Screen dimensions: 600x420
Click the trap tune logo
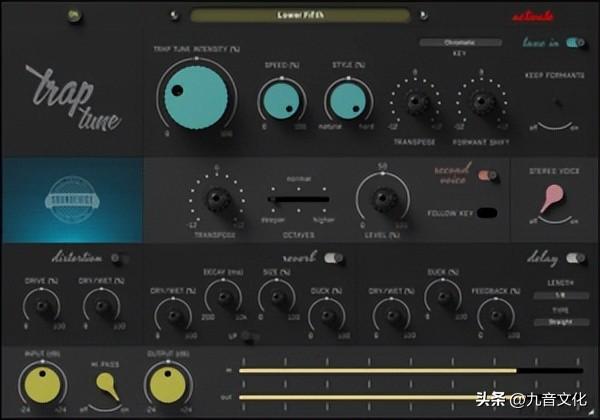(x=73, y=98)
